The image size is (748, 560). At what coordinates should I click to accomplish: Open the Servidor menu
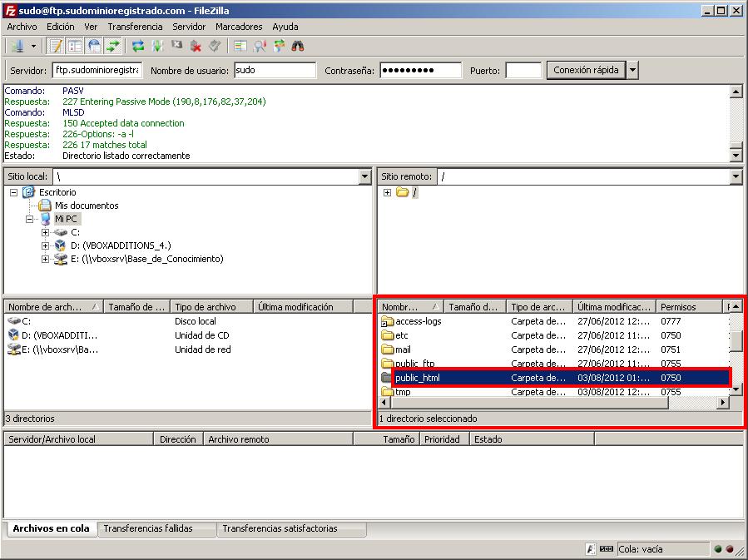click(189, 27)
